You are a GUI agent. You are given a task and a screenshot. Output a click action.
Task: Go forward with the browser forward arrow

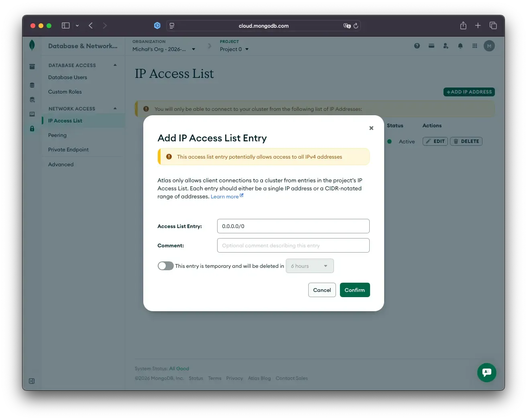105,26
